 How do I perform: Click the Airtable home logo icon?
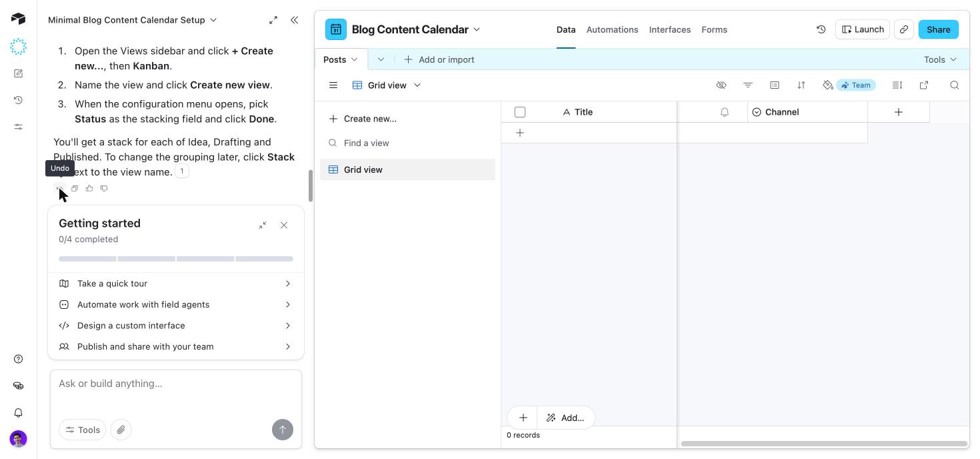click(x=18, y=19)
